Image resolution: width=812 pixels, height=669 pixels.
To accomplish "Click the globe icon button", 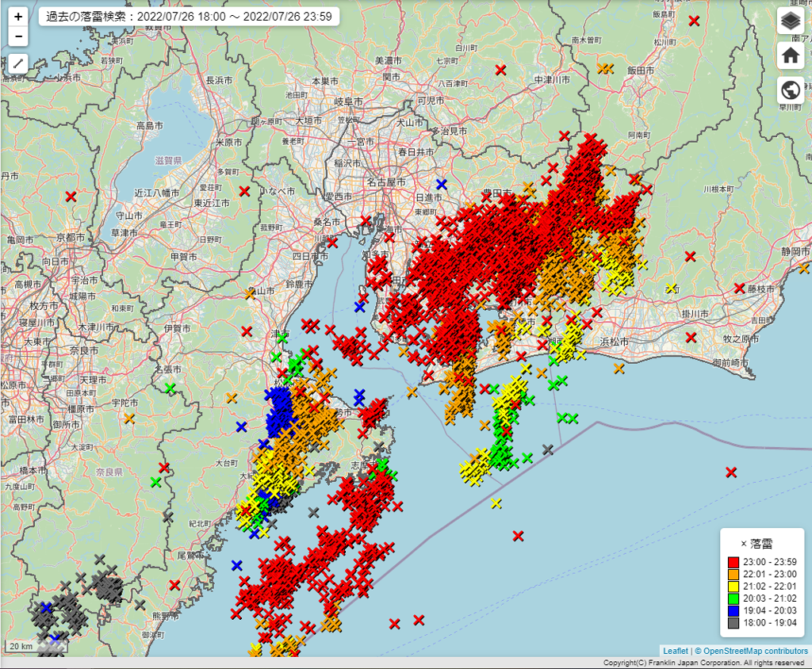I will coord(790,90).
